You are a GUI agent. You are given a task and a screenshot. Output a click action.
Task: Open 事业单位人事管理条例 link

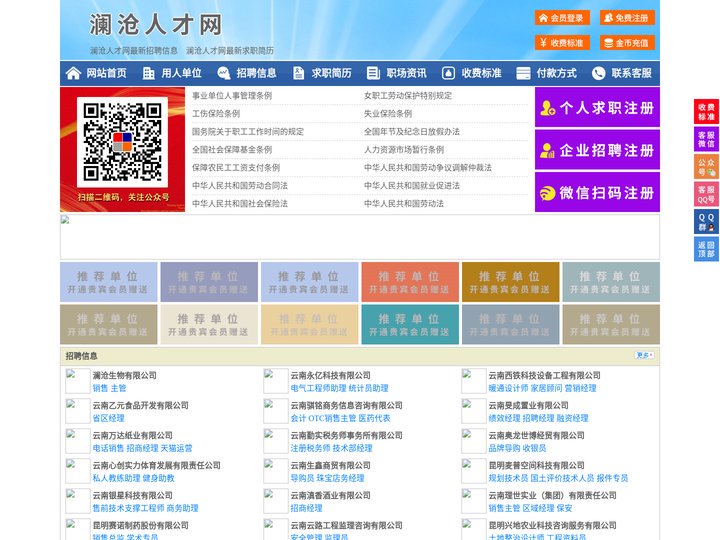click(x=232, y=96)
